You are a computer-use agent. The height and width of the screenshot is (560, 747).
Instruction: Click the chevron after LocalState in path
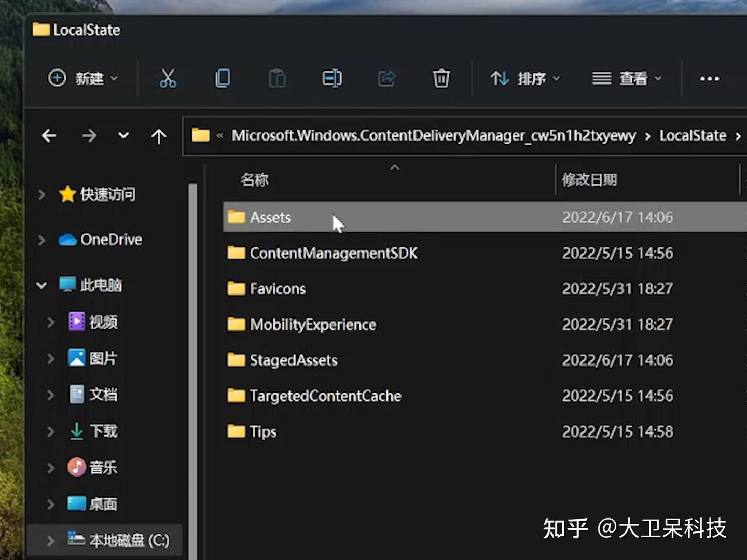pyautogui.click(x=738, y=136)
